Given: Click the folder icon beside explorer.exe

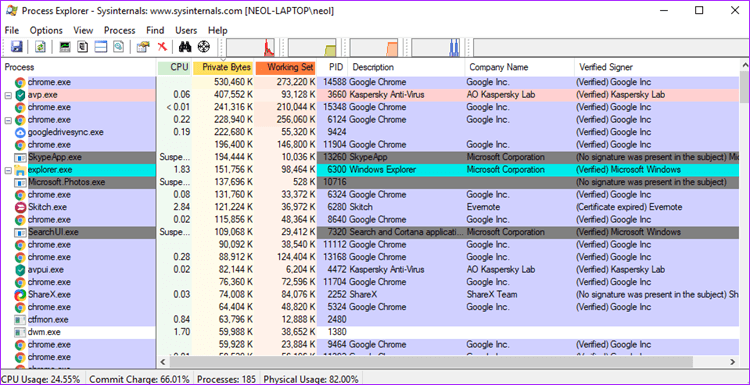Looking at the screenshot, I should pos(20,170).
